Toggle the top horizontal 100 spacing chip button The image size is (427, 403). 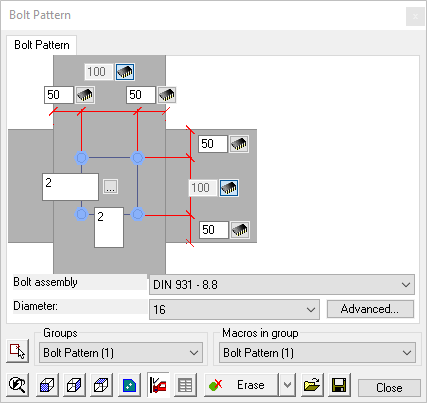125,72
